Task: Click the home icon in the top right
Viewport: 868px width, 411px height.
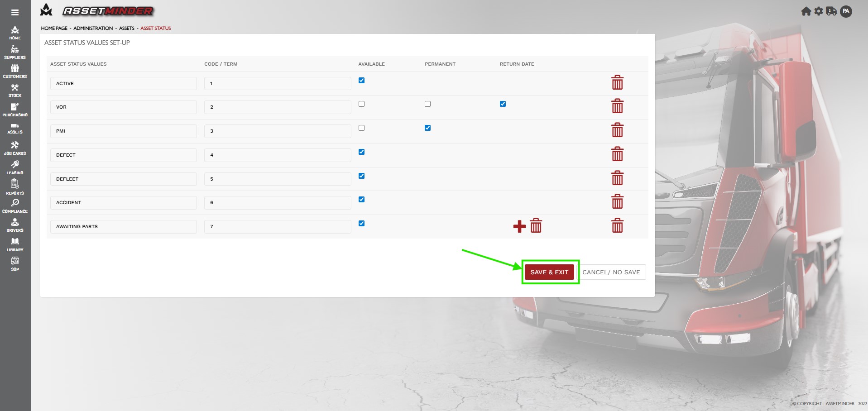Action: pos(806,11)
